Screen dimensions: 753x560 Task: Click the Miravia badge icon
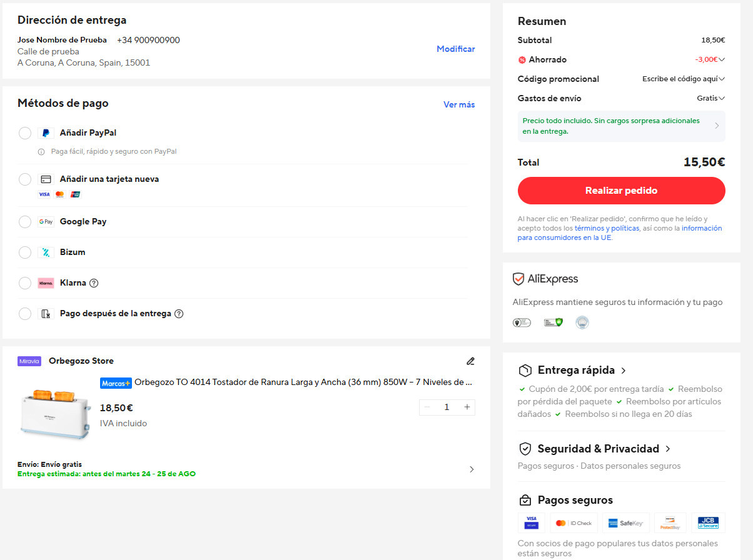click(x=29, y=361)
